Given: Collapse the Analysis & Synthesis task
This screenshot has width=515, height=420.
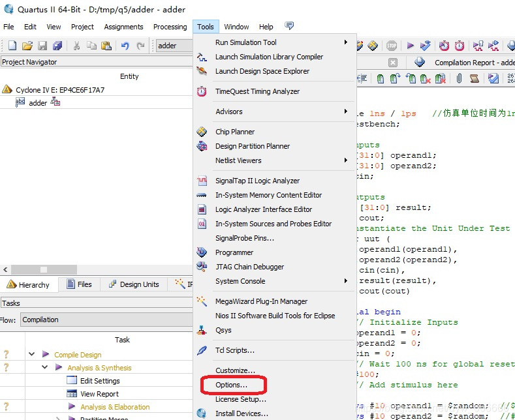Looking at the screenshot, I should coord(44,367).
